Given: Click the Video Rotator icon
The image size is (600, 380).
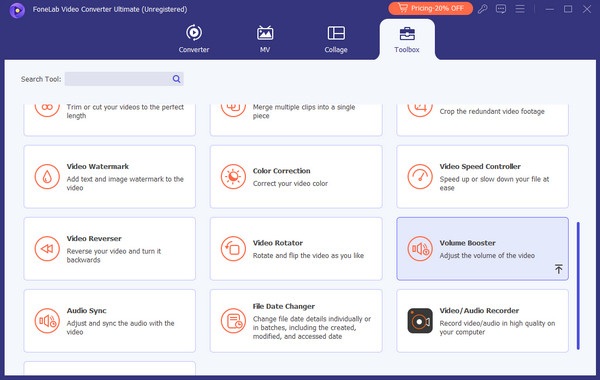Looking at the screenshot, I should click(x=233, y=249).
